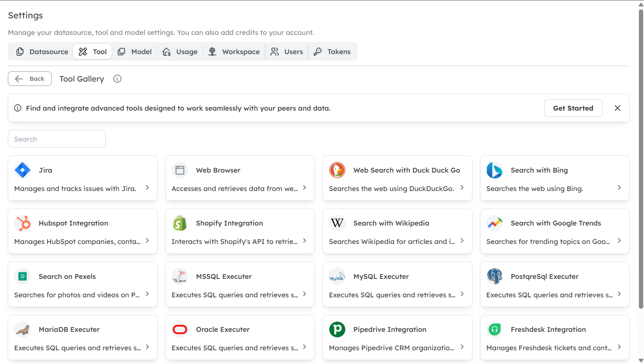Screen dimensions: 644x364
Task: Click the Duck Duck Go search icon
Action: click(337, 170)
